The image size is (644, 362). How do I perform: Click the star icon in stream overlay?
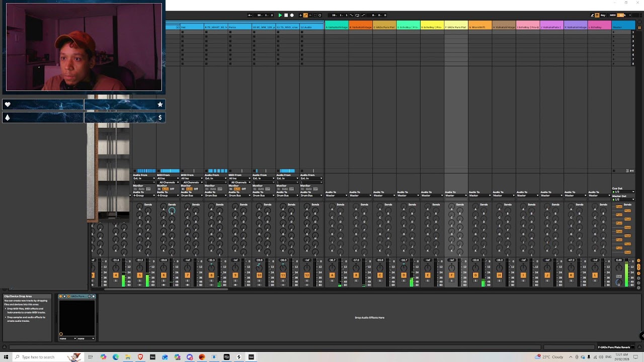[160, 105]
